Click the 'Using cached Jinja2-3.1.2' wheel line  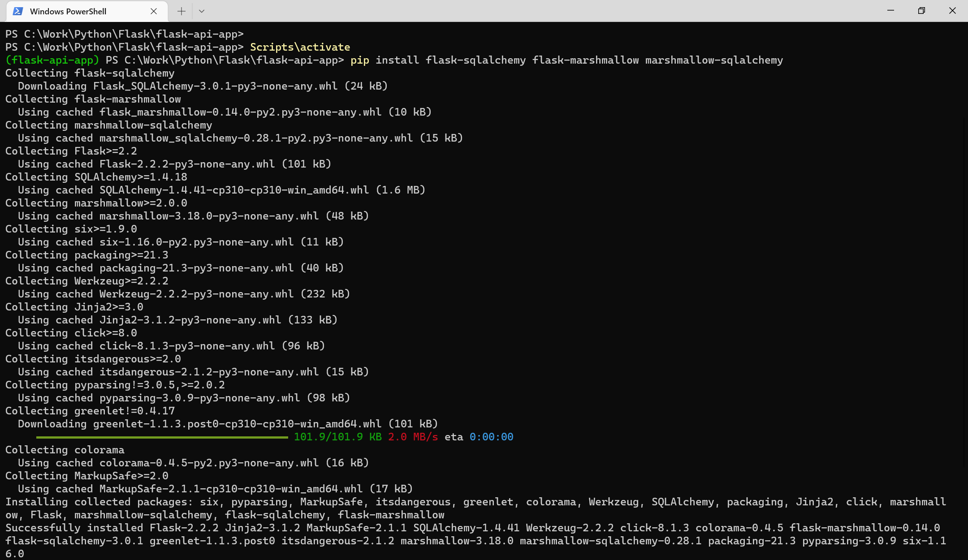(177, 320)
